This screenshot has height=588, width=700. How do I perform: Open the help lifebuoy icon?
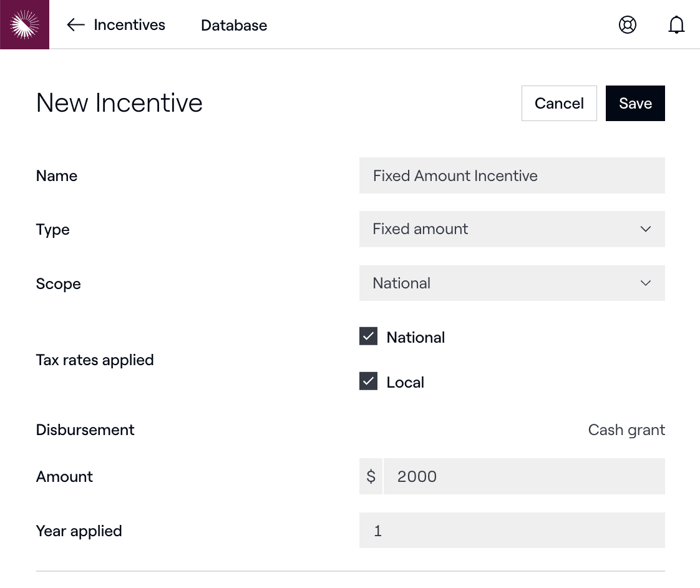627,25
